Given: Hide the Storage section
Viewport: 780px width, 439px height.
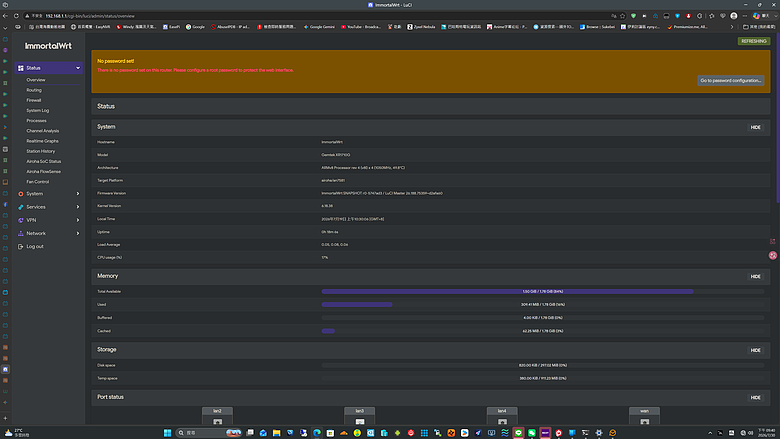Looking at the screenshot, I should click(x=755, y=351).
